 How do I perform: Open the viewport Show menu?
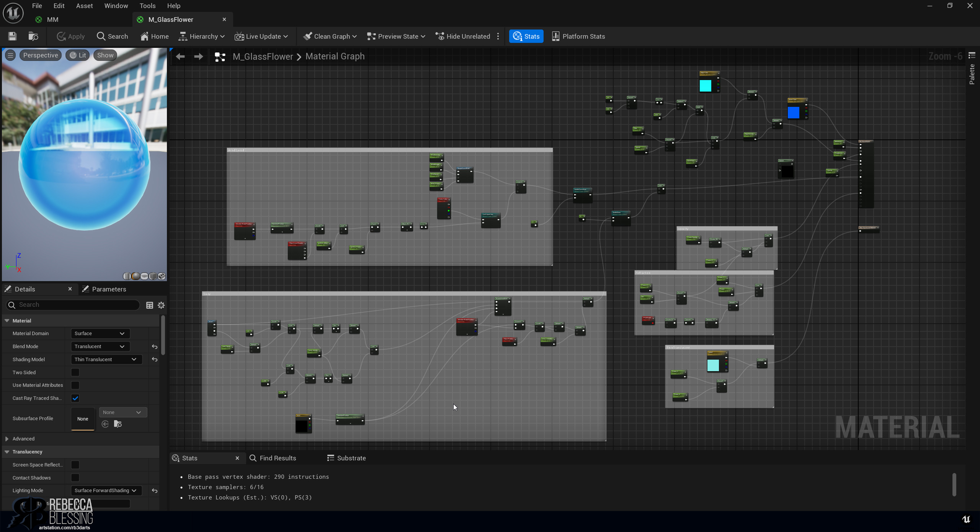[x=105, y=55]
